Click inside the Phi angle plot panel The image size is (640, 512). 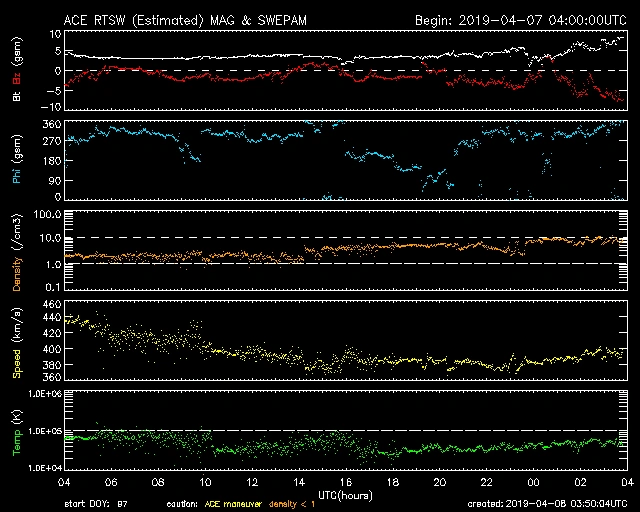click(346, 160)
